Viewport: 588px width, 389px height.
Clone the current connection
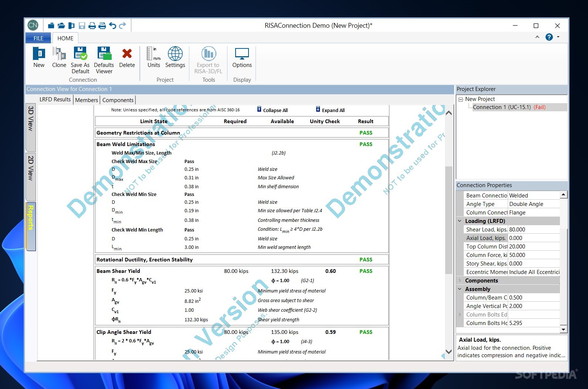[x=59, y=57]
